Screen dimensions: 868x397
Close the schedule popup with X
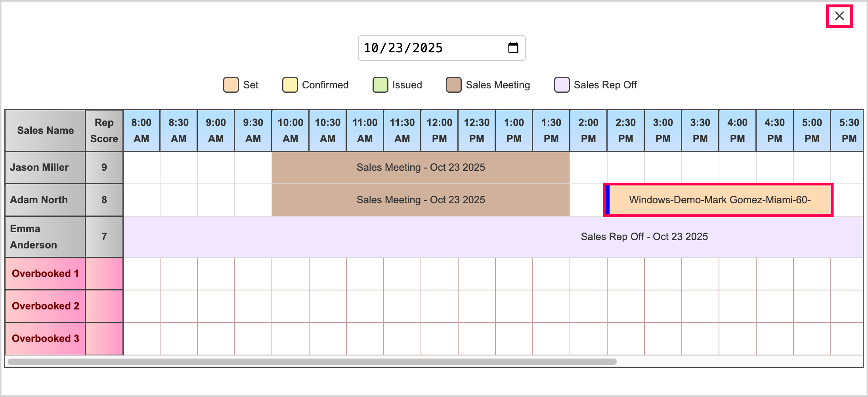[839, 16]
